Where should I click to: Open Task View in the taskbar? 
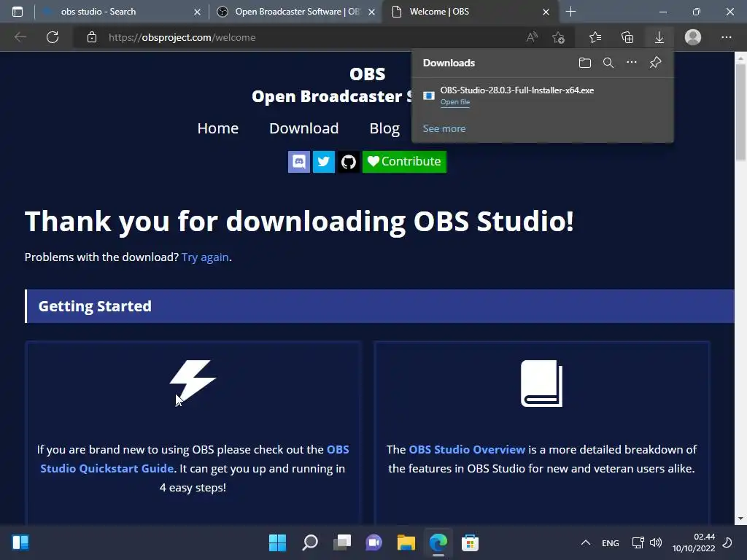(342, 542)
